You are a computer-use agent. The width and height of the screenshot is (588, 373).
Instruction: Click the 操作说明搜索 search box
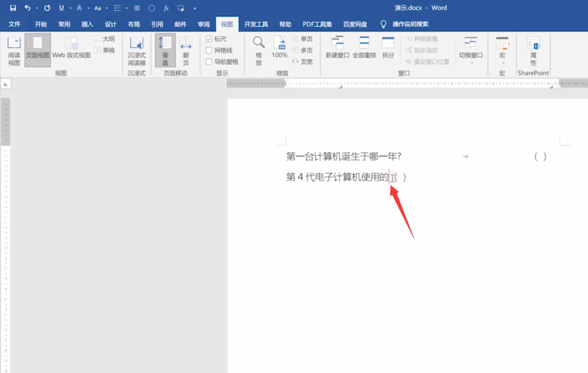pos(410,24)
